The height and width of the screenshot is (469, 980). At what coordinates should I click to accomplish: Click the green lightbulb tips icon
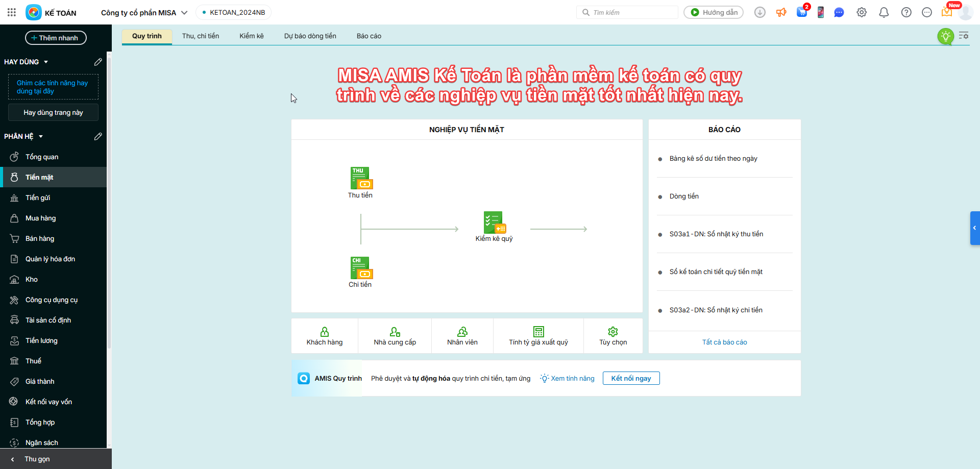[946, 36]
